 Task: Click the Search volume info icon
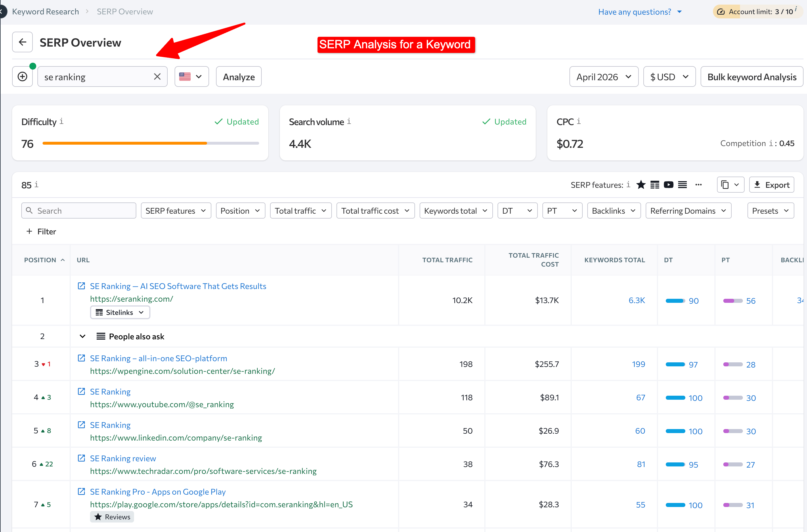click(x=349, y=121)
